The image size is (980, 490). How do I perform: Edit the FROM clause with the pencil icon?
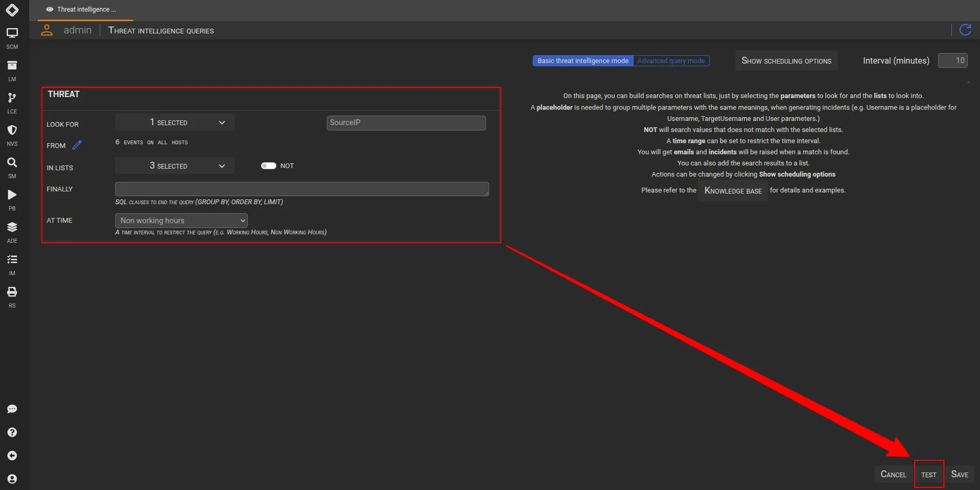coord(77,144)
